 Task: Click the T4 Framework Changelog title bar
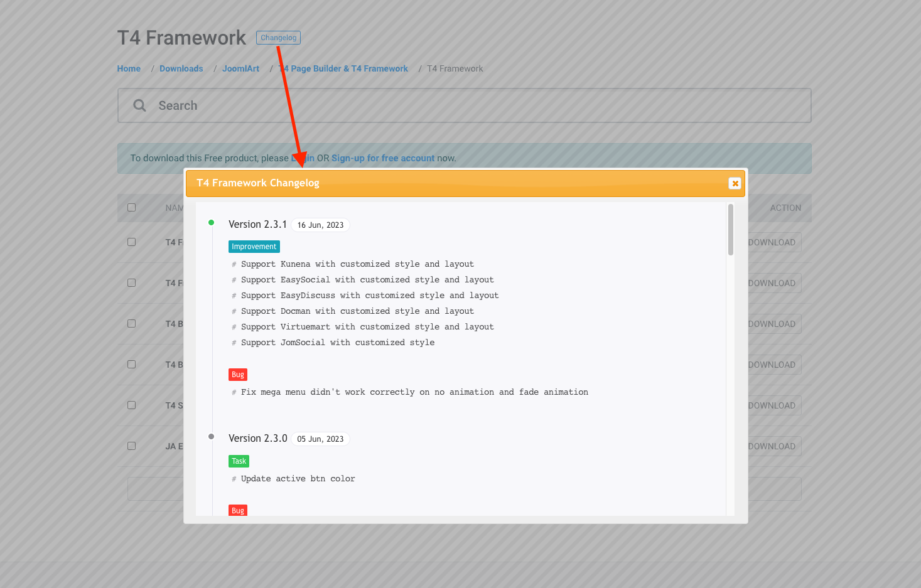tap(465, 183)
